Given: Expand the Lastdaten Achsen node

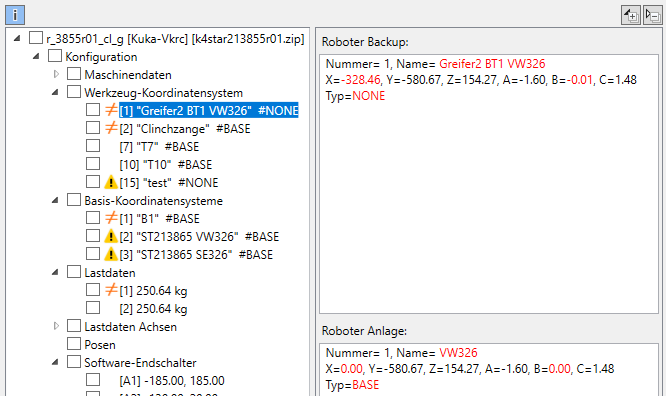Looking at the screenshot, I should pyautogui.click(x=56, y=326).
